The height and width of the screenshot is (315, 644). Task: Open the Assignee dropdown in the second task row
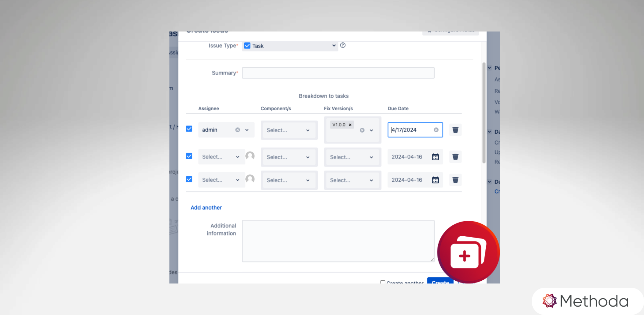[222, 157]
